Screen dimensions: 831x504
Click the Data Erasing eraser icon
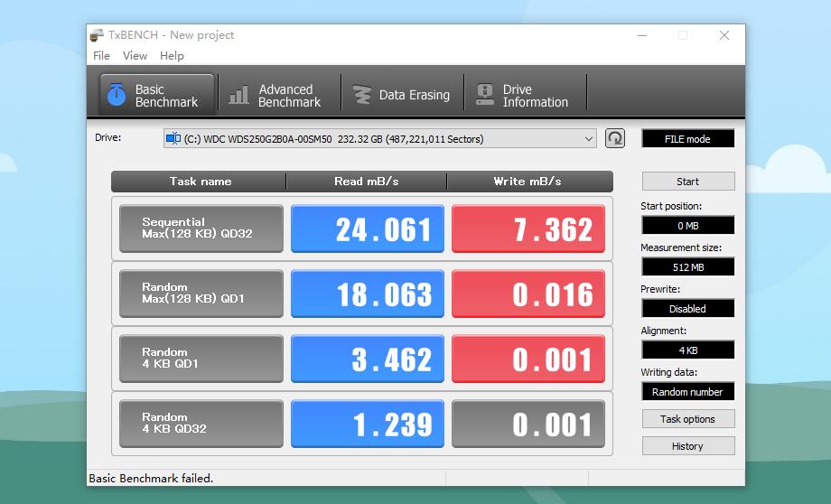pyautogui.click(x=362, y=95)
